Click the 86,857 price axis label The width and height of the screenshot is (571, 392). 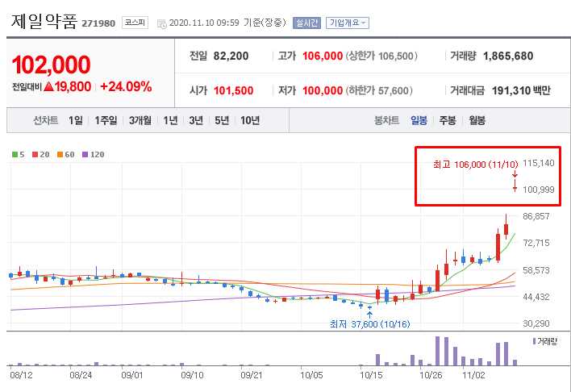536,216
